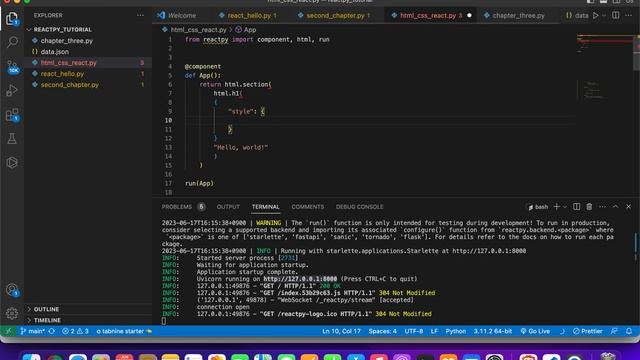640x360 pixels.
Task: Close the terminal panel
Action: coord(628,207)
